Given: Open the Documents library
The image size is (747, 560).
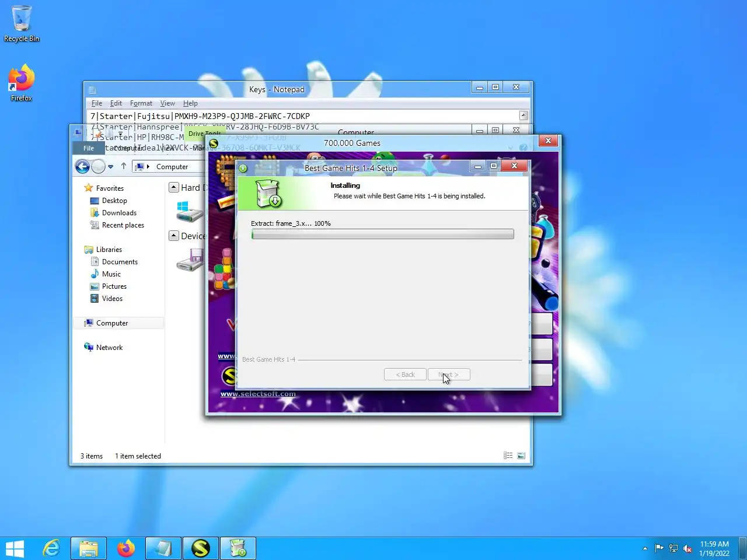Looking at the screenshot, I should click(x=120, y=261).
